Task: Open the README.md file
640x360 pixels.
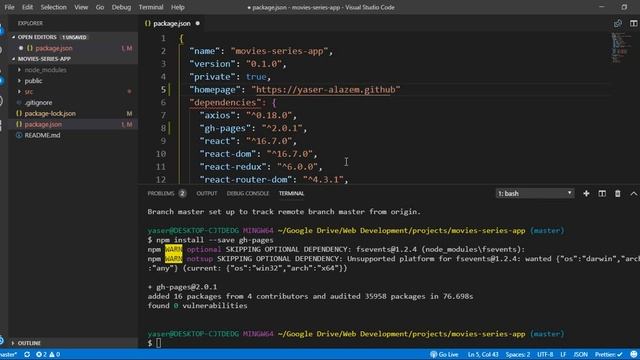Action: tap(42, 135)
